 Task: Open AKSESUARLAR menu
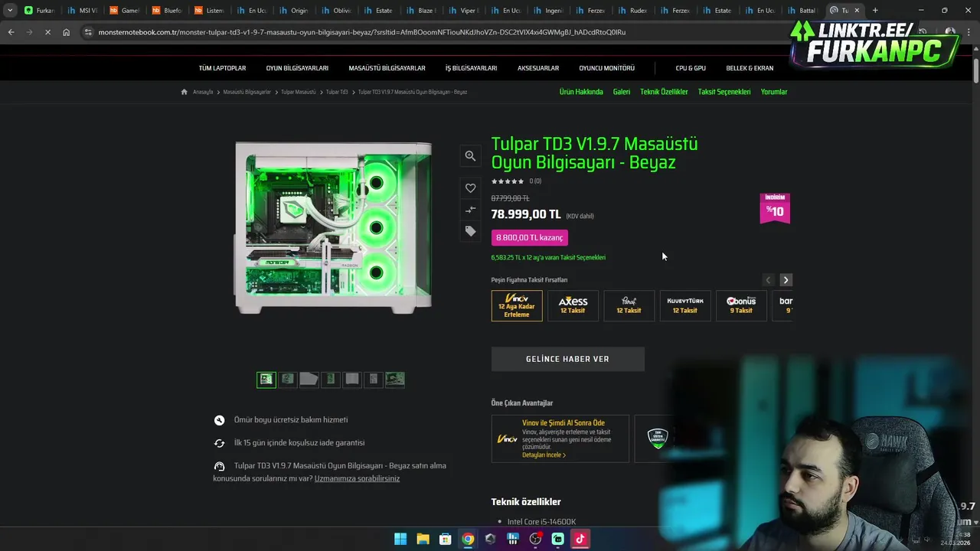click(x=538, y=68)
